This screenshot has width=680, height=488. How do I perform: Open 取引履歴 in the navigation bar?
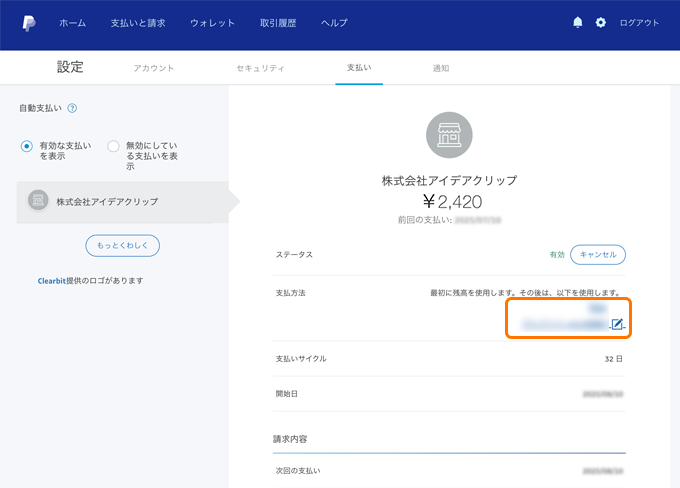click(278, 23)
